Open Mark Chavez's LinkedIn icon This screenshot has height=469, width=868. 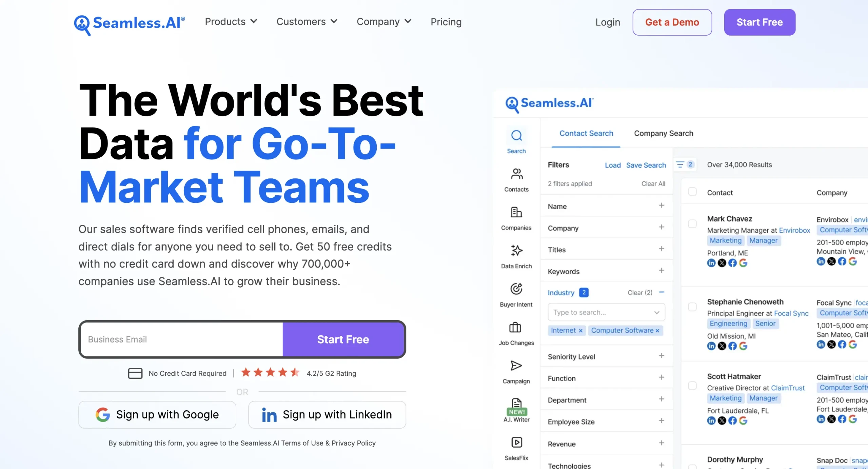pyautogui.click(x=711, y=263)
